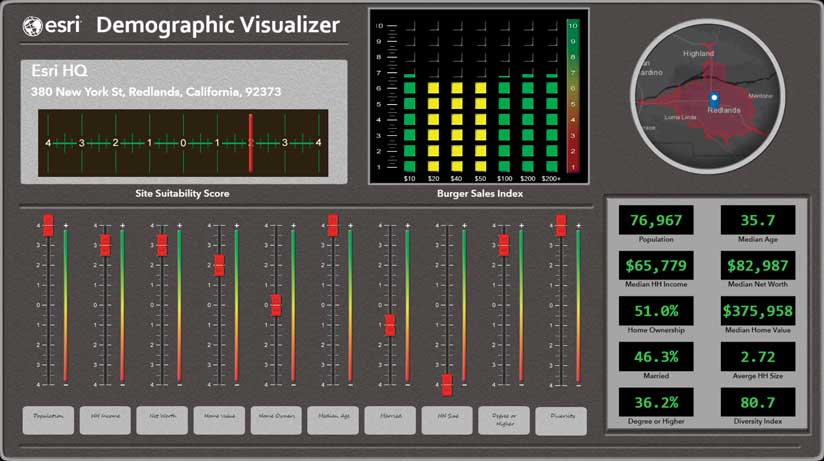824x461 pixels.
Task: Click the Married button
Action: click(390, 420)
